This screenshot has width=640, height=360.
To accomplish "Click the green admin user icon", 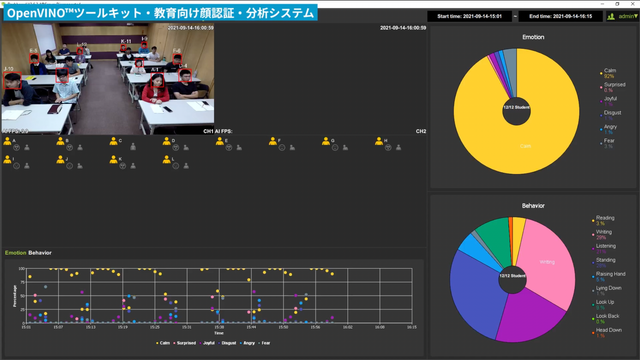I will coord(611,16).
